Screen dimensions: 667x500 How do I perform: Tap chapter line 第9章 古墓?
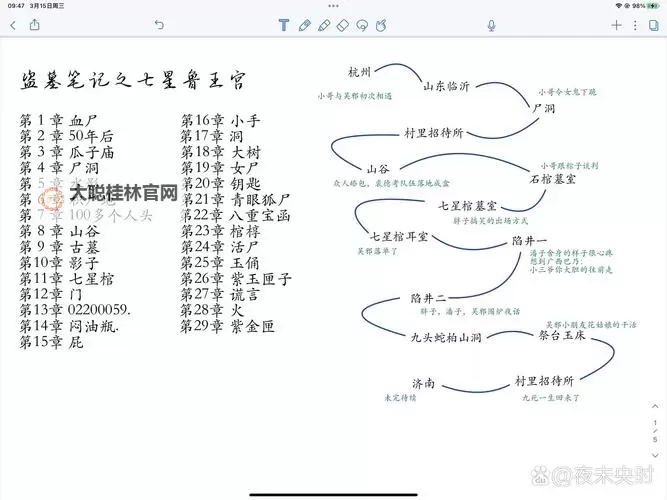coord(60,247)
